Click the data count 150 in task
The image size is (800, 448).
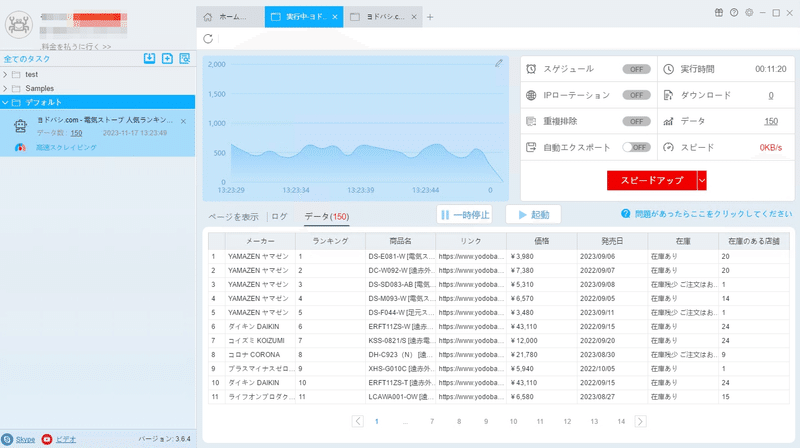click(77, 133)
